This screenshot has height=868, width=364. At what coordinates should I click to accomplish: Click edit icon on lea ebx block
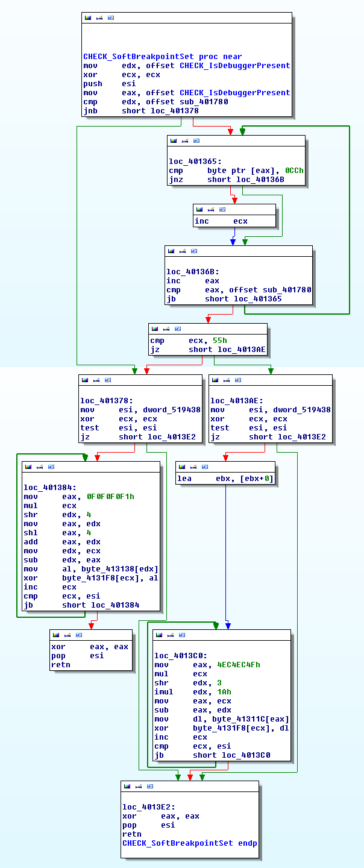click(x=193, y=467)
